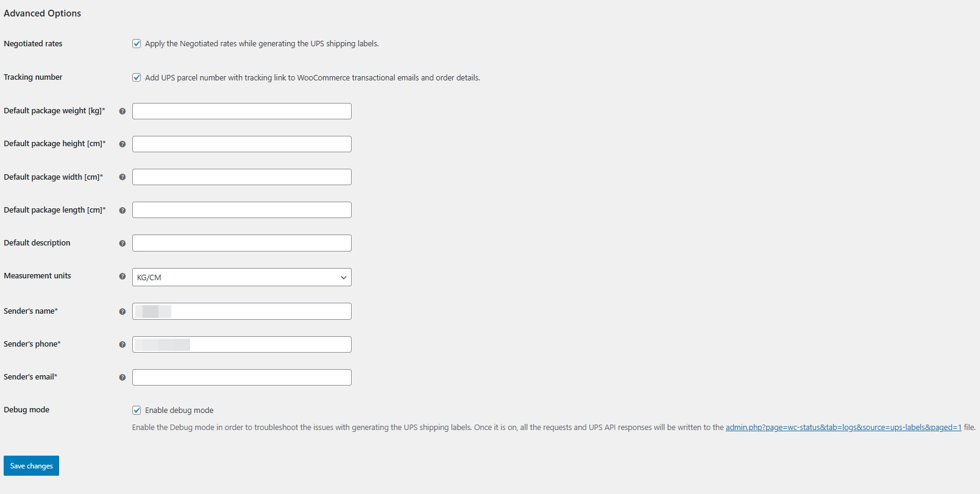The image size is (980, 494).
Task: Click help icon beside Measurement units
Action: coord(122,277)
